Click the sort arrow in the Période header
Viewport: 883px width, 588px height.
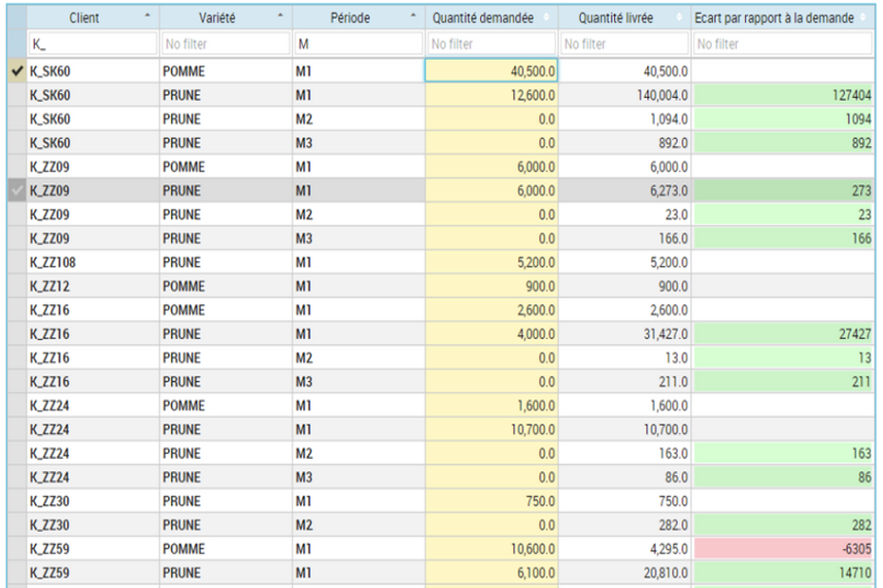coord(413,16)
